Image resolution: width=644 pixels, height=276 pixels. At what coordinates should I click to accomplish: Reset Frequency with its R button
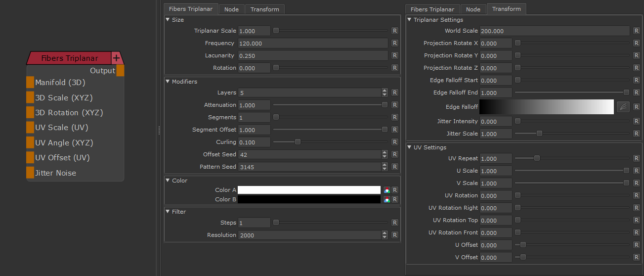coord(394,43)
